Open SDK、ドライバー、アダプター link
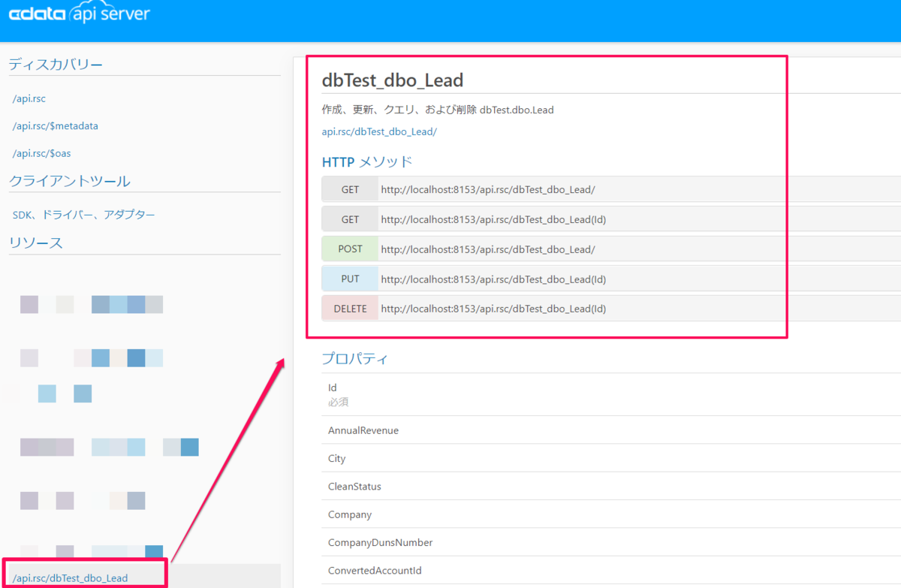The height and width of the screenshot is (588, 901). pyautogui.click(x=84, y=215)
